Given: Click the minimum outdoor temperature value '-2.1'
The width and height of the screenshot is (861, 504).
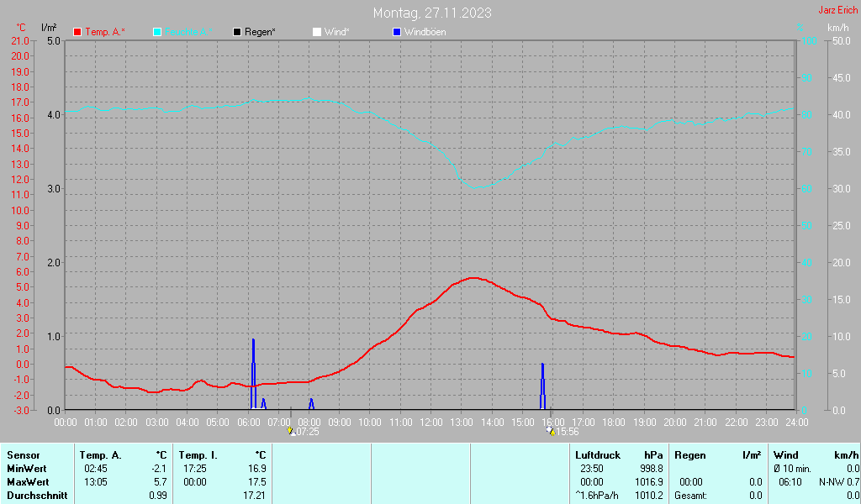Looking at the screenshot, I should pos(159,469).
